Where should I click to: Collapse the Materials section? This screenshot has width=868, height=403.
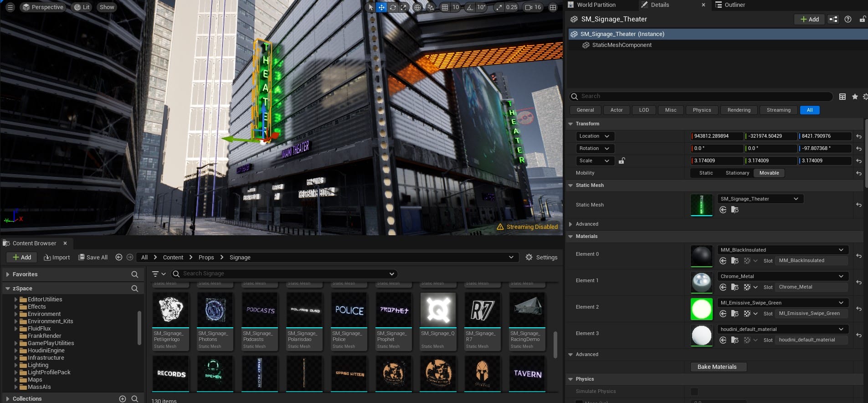570,236
